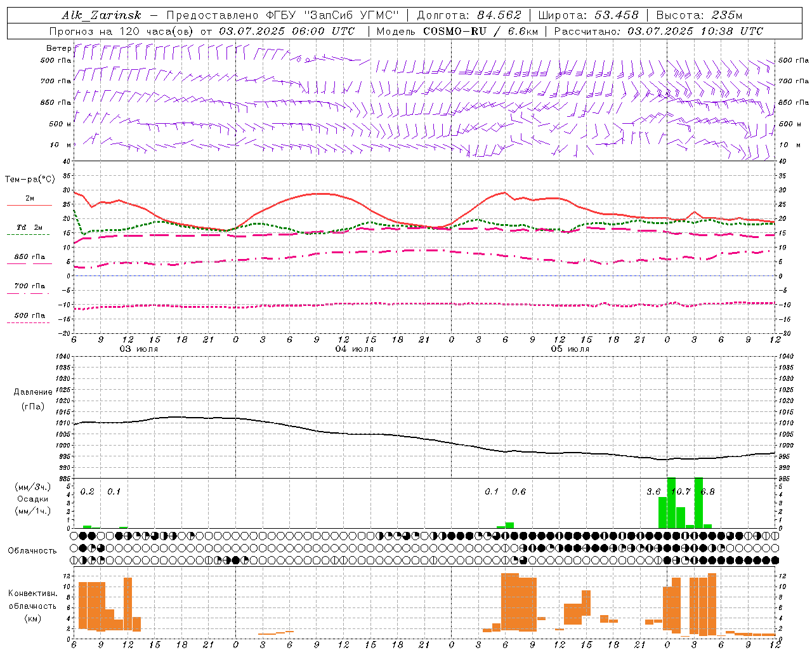
Task: Click the Высота: 235м label
Action: point(699,15)
